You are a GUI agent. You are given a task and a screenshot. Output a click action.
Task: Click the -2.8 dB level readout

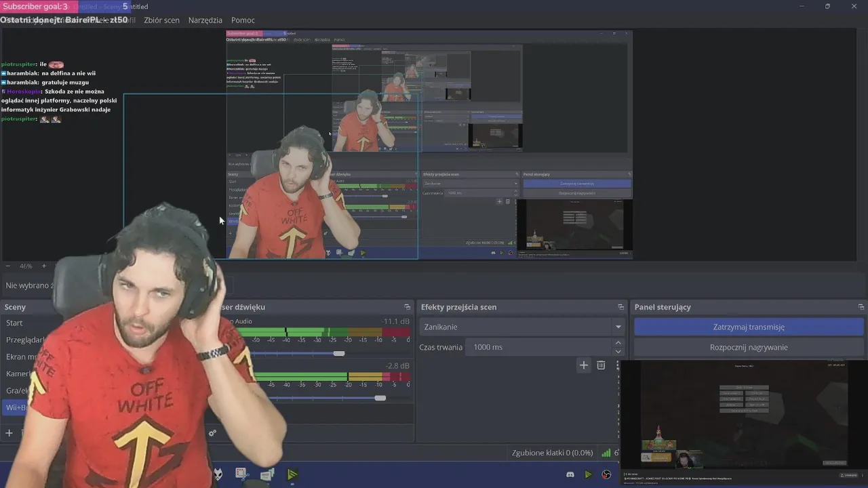point(397,366)
